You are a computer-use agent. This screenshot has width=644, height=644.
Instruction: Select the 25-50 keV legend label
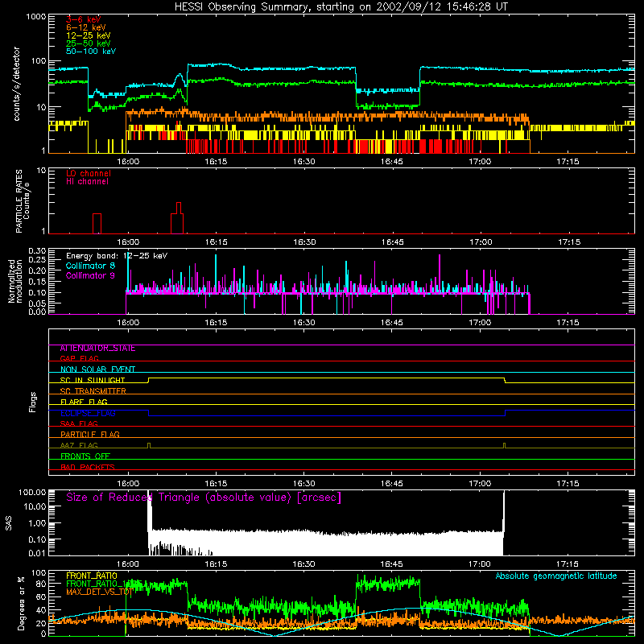tap(89, 43)
